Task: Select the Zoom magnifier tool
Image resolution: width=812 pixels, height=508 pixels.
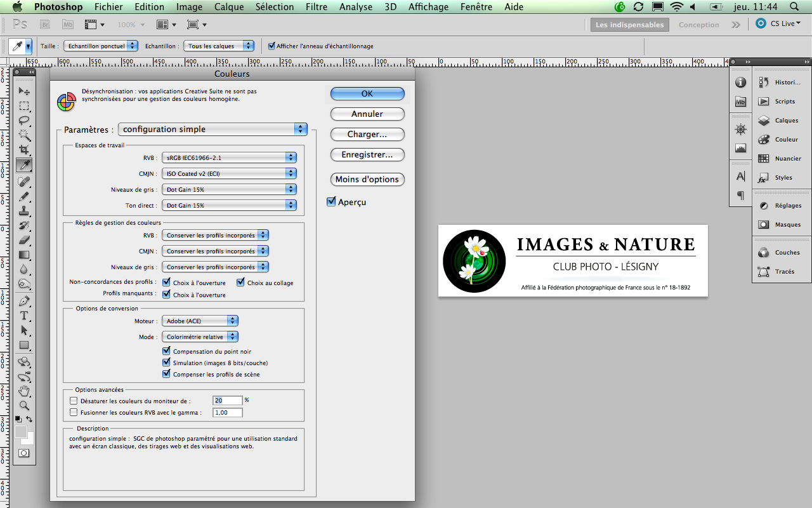Action: [24, 405]
